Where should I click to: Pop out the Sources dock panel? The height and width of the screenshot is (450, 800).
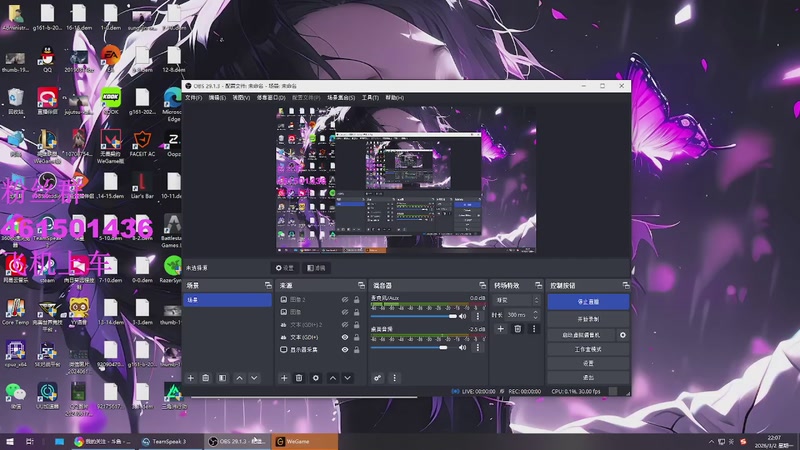[x=361, y=285]
